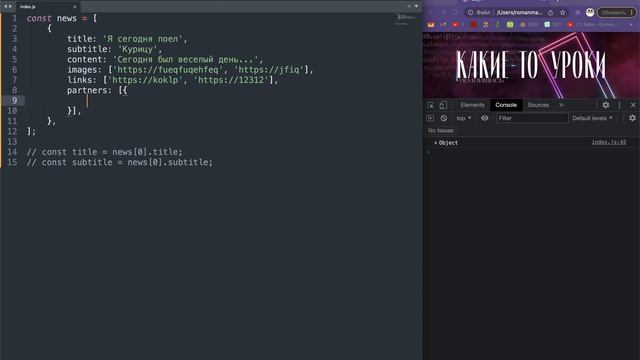This screenshot has height=360, width=640.
Task: Select the Console tab
Action: point(506,105)
